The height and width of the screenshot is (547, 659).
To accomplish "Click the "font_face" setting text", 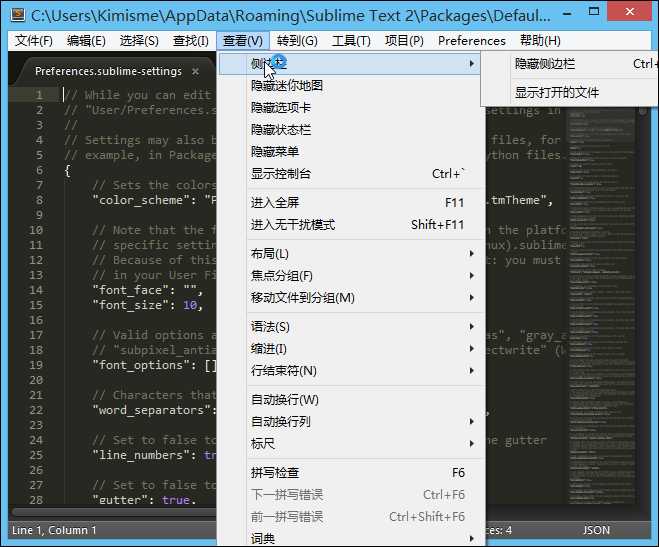I will (x=134, y=290).
